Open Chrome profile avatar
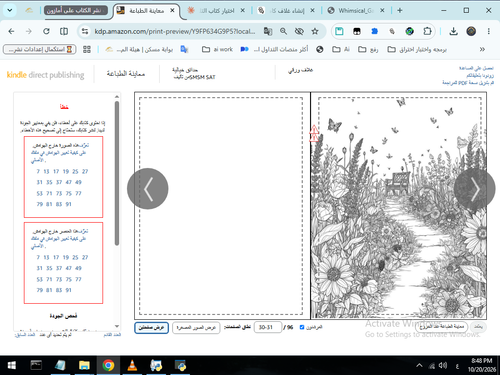The image size is (500, 375). click(471, 31)
